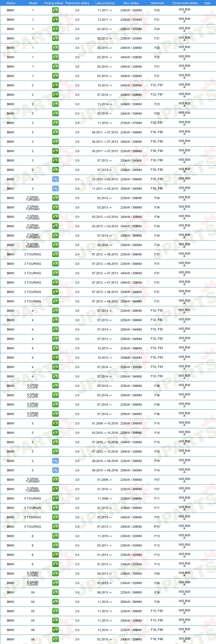Click the petrol icon in the 04.2011 -> 07.2015 row
This screenshot has width=216, height=644.
point(55,132)
